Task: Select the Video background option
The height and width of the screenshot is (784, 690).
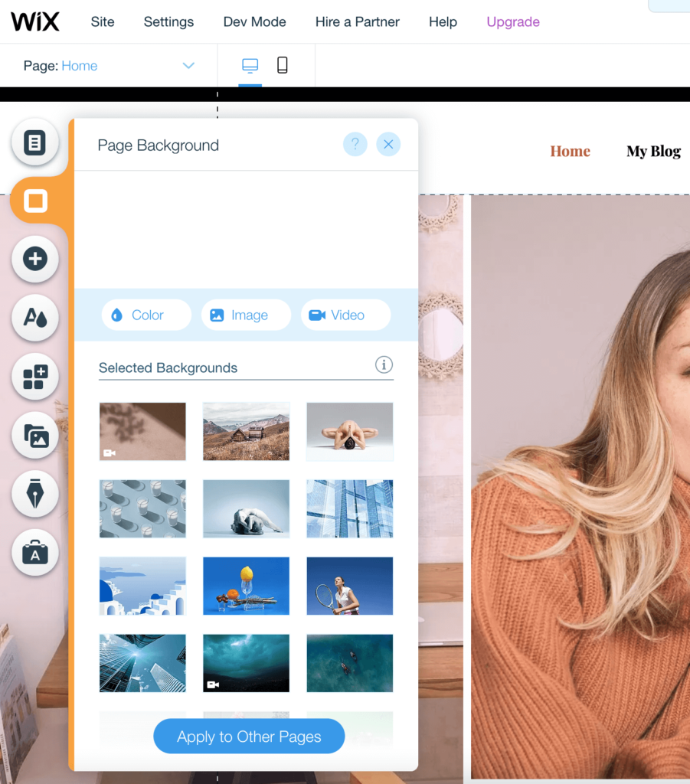Action: pos(346,315)
